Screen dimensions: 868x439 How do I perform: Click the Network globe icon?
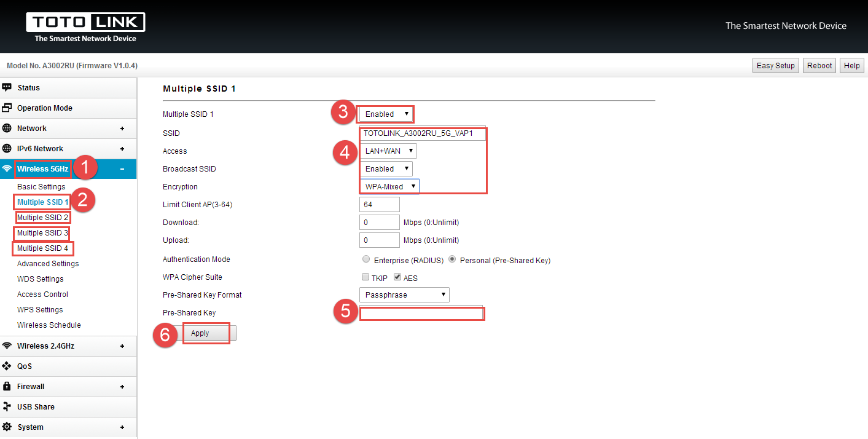click(7, 129)
